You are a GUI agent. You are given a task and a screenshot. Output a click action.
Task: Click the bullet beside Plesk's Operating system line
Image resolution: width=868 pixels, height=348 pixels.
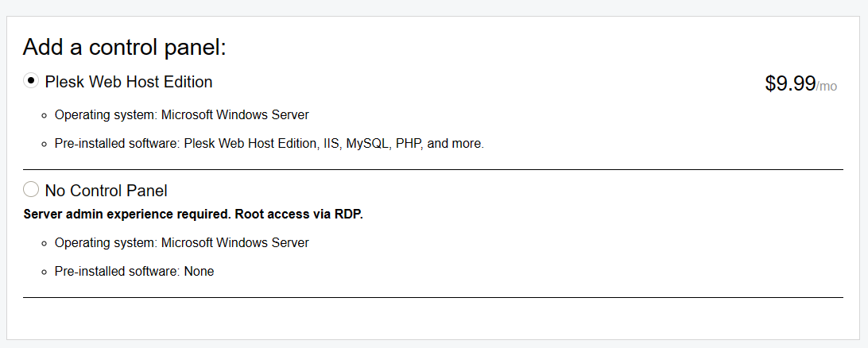pyautogui.click(x=45, y=115)
